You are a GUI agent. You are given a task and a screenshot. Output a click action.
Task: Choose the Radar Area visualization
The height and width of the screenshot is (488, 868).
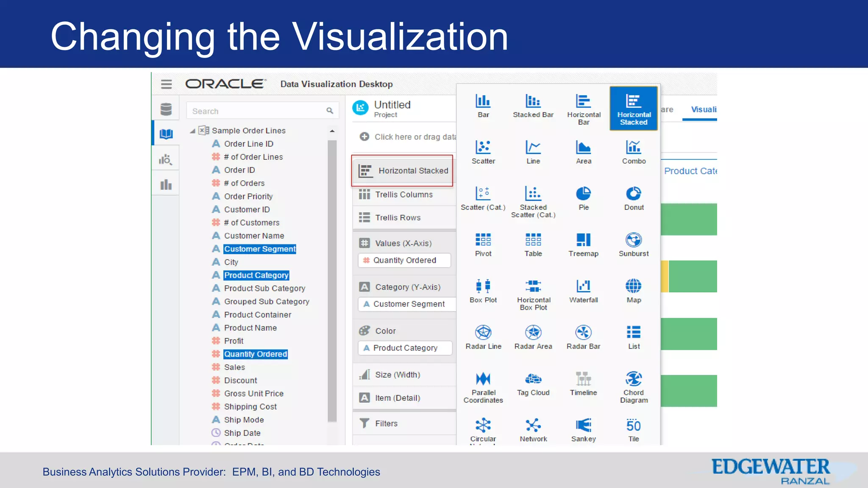[x=533, y=337]
